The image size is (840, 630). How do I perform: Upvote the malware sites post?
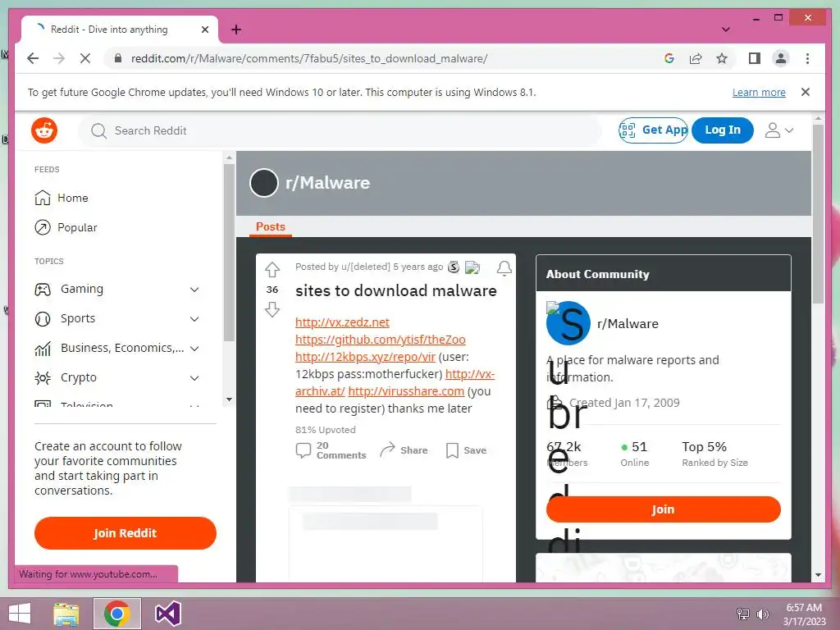272,269
